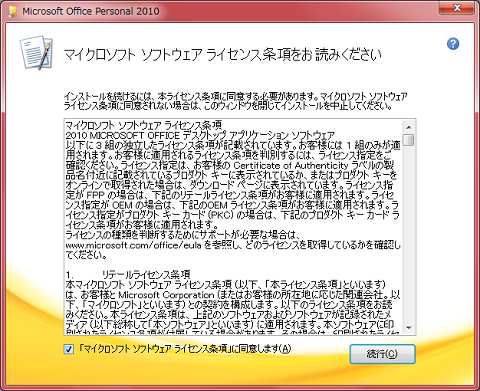Click the license text line mentioning (PKC)
The height and width of the screenshot is (391, 480).
point(232,215)
